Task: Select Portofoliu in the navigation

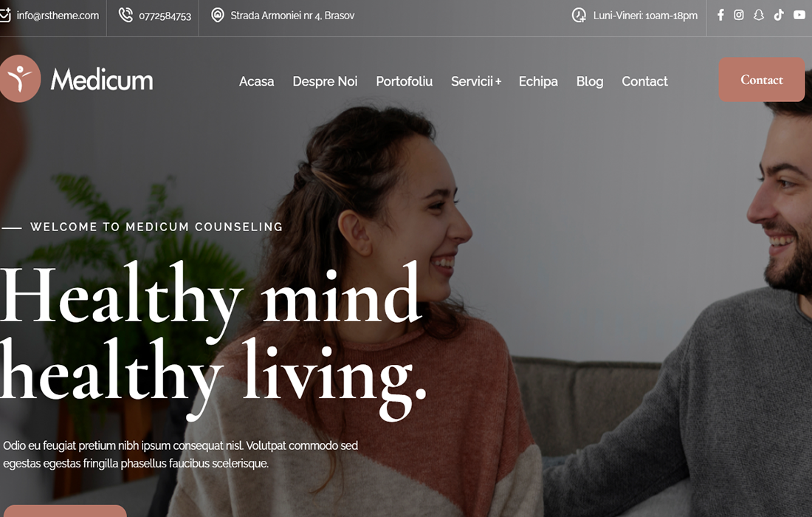Action: click(404, 81)
